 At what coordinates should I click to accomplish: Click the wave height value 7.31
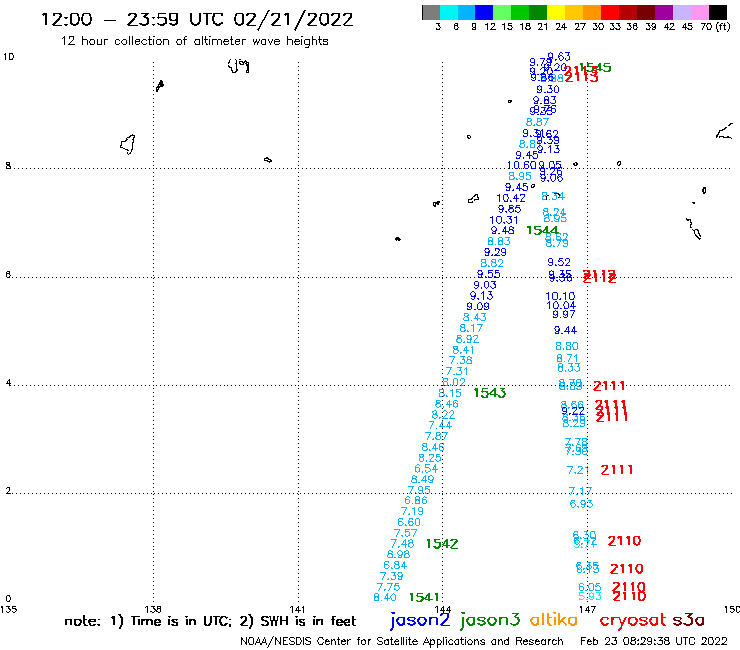pyautogui.click(x=457, y=371)
